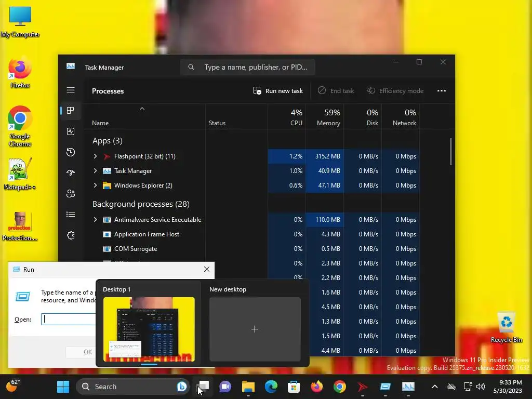
Task: Select Application Frame Host process
Action: [147, 234]
